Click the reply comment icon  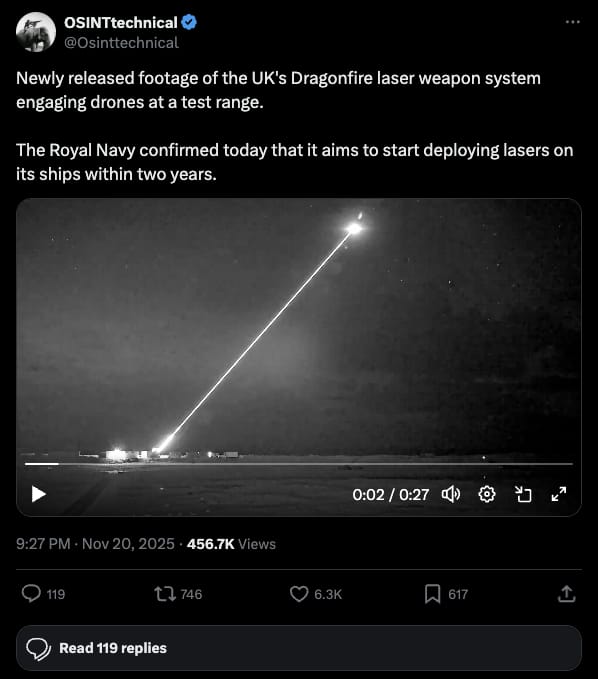pyautogui.click(x=31, y=594)
